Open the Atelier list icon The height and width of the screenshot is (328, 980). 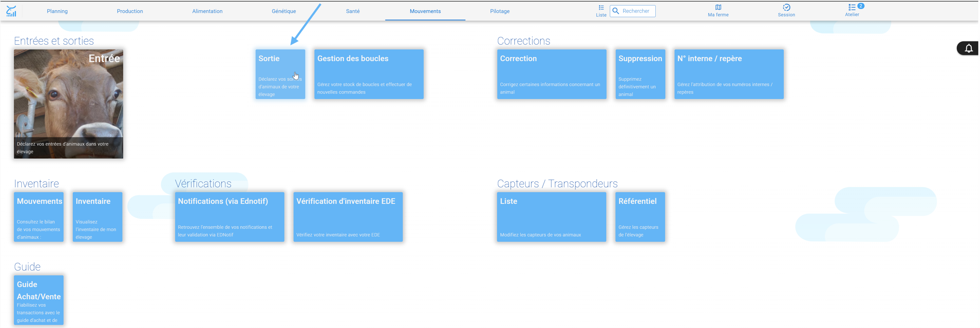pos(852,7)
